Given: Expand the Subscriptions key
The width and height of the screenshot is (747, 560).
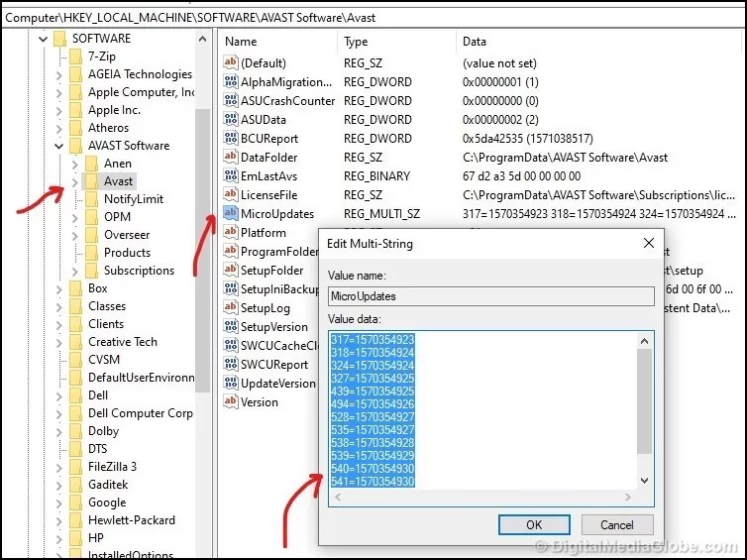Looking at the screenshot, I should pyautogui.click(x=74, y=271).
